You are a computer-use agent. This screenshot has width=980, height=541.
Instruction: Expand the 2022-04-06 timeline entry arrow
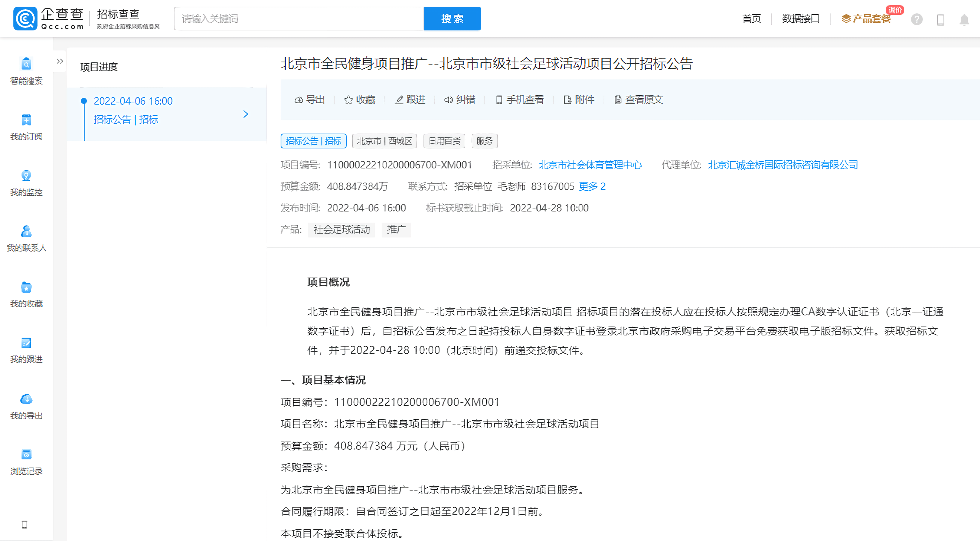pos(245,114)
